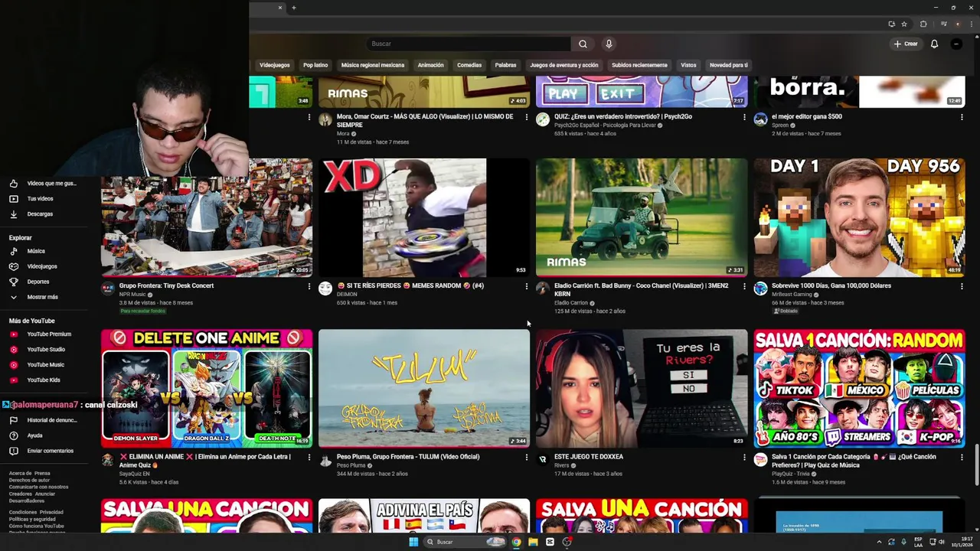This screenshot has height=551, width=980.
Task: Open Chrome profile avatar
Action: coord(957,24)
